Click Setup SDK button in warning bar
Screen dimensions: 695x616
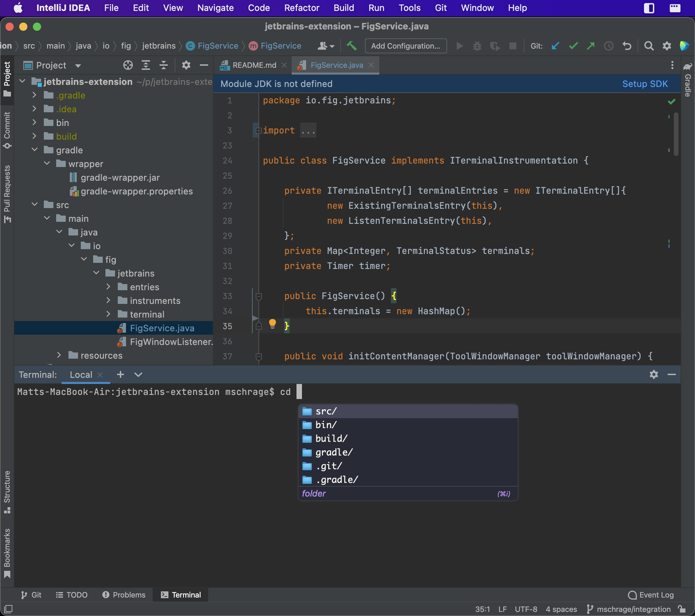(644, 84)
